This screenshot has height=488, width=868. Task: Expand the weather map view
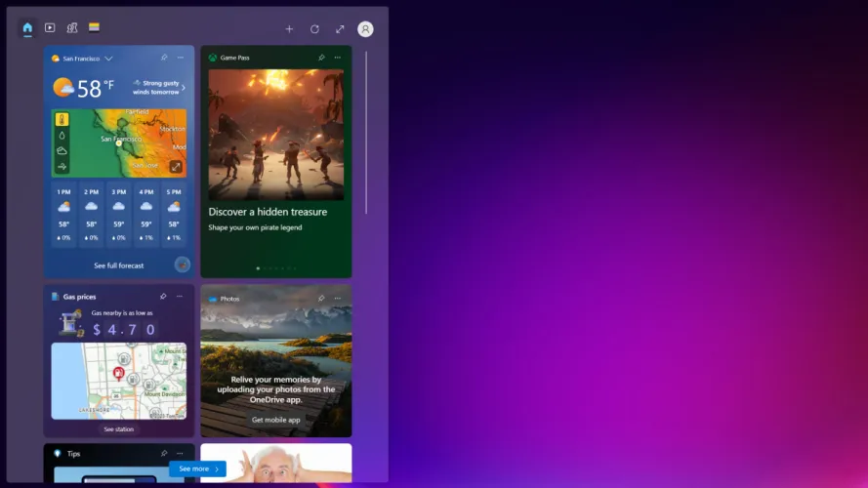(x=176, y=167)
